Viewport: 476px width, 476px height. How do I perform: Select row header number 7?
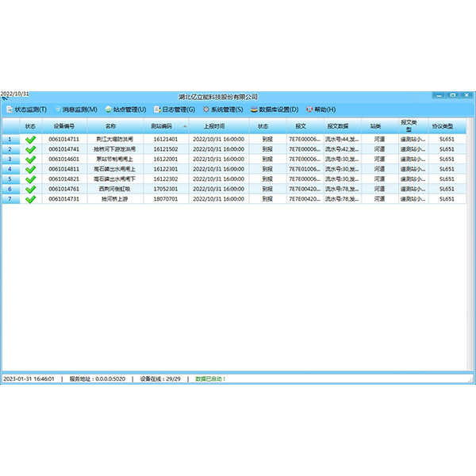point(10,199)
